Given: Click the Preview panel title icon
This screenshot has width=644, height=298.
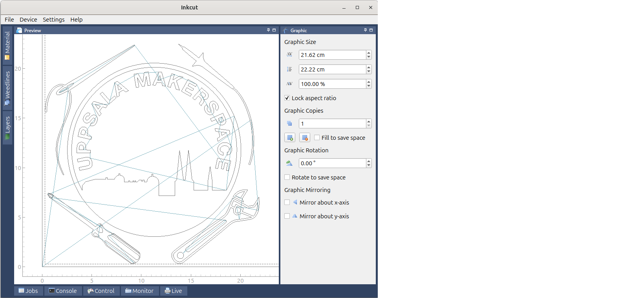Looking at the screenshot, I should (x=19, y=30).
